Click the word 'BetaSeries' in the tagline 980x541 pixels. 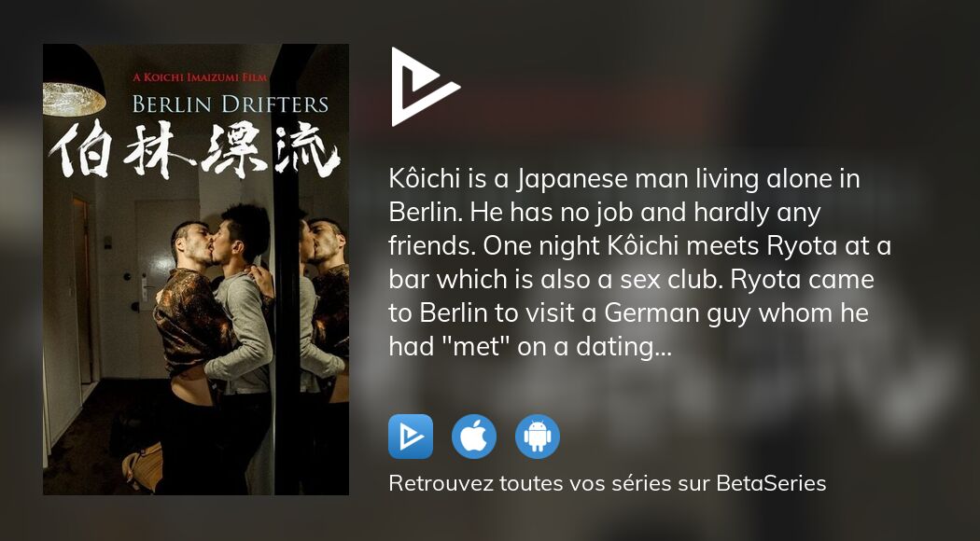pos(771,483)
